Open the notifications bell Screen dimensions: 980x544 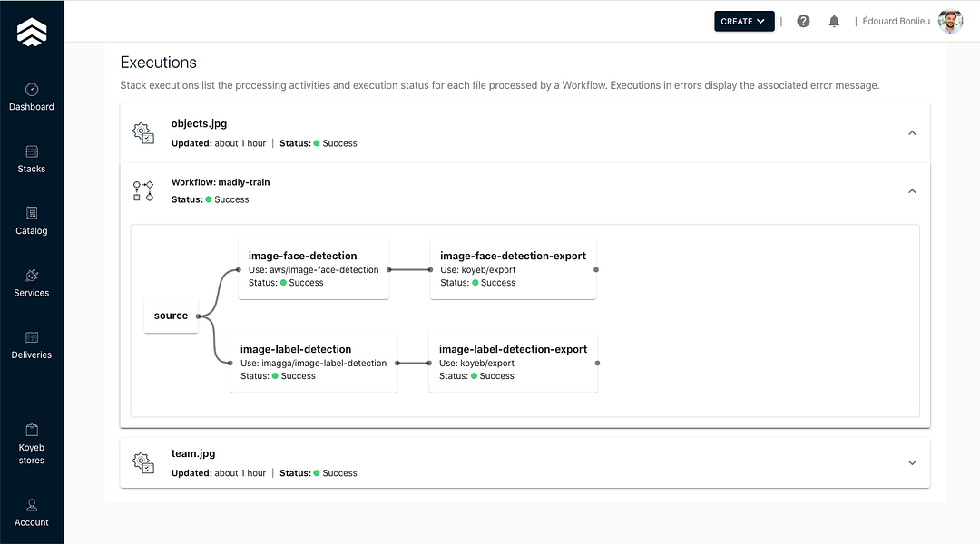(x=834, y=21)
